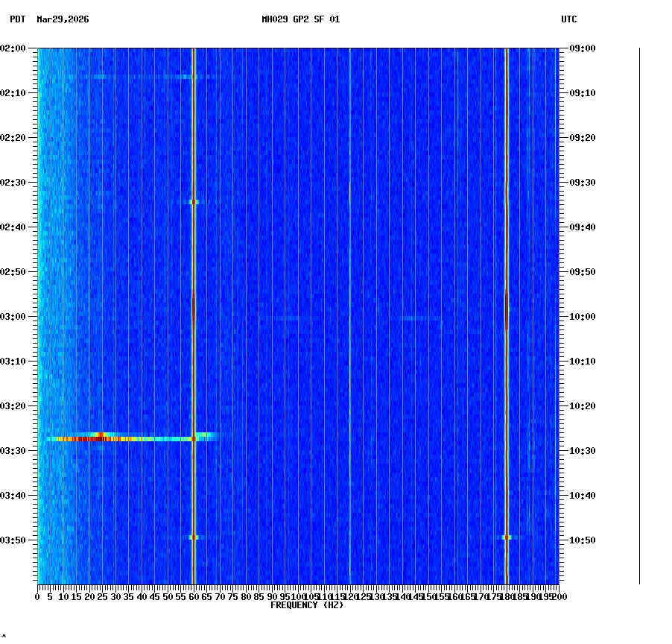Select the 10:00 UTC tick mark
672x644 pixels.
point(564,317)
